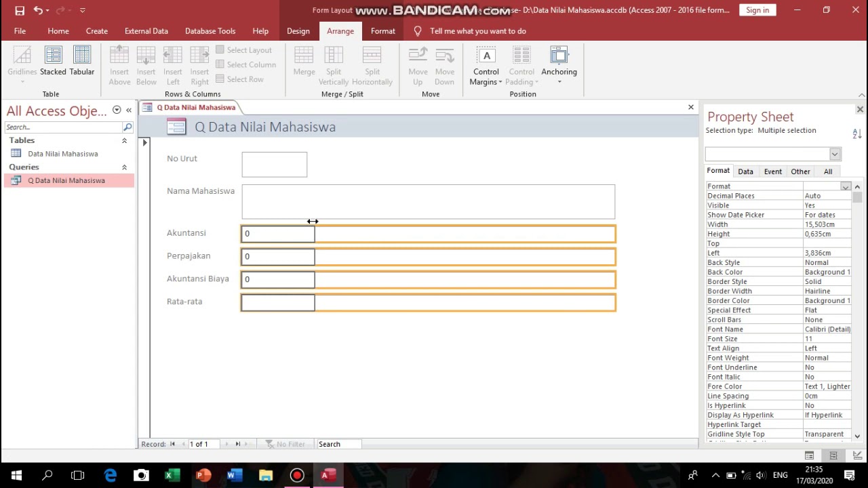Click the Back Color property value
Viewport: 868px width, 488px height.
point(827,272)
